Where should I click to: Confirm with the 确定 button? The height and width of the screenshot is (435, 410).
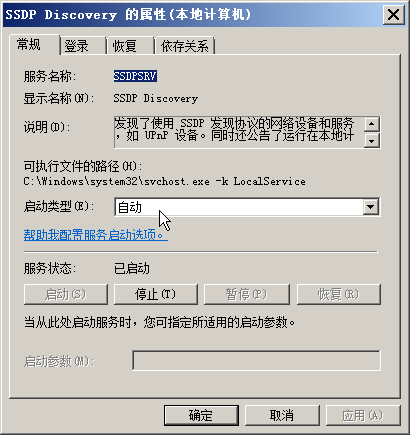coord(201,415)
